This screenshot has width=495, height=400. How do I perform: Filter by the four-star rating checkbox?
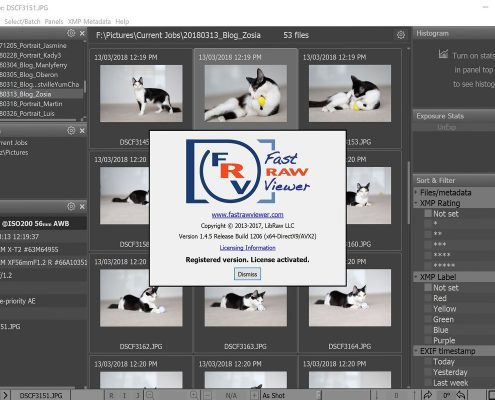(428, 255)
